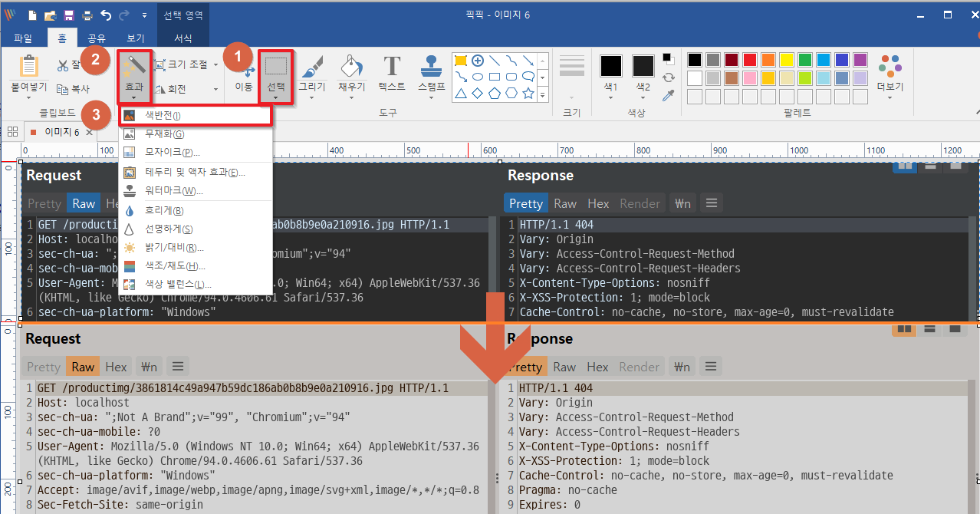Pick the yellow swatch in the palette
The image size is (980, 514).
pyautogui.click(x=786, y=60)
